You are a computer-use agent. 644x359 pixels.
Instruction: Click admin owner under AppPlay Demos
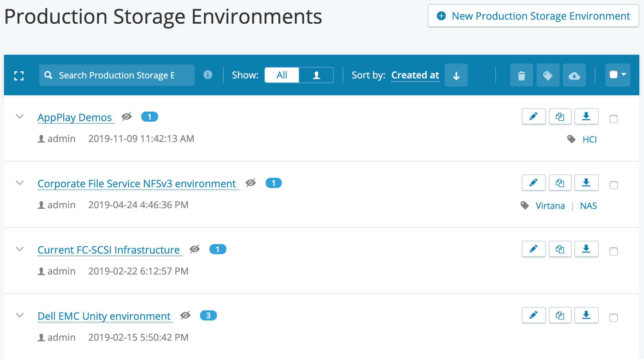56,139
